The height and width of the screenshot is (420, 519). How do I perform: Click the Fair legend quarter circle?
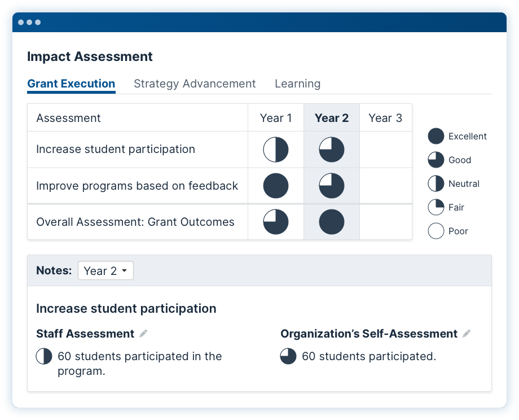pyautogui.click(x=436, y=207)
